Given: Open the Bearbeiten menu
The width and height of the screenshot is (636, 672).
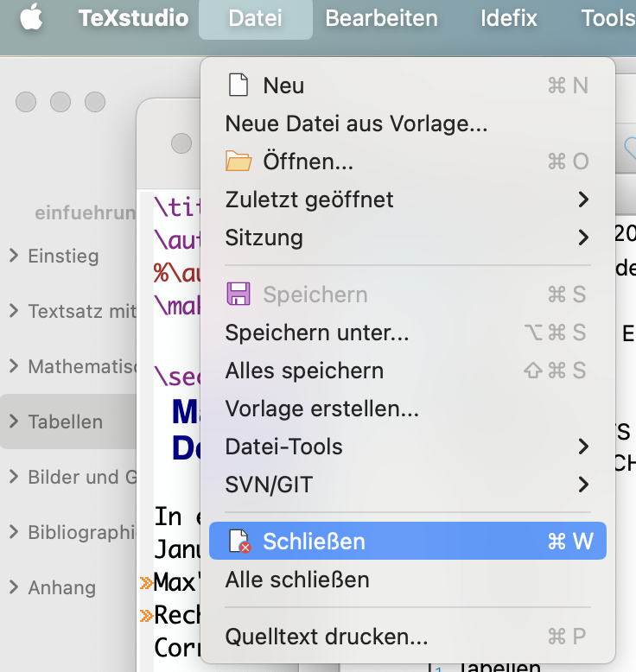Looking at the screenshot, I should [x=381, y=18].
